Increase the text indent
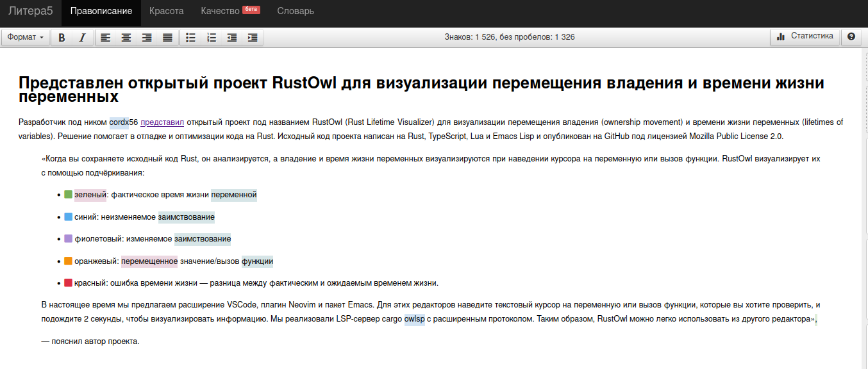868x369 pixels. [x=252, y=37]
